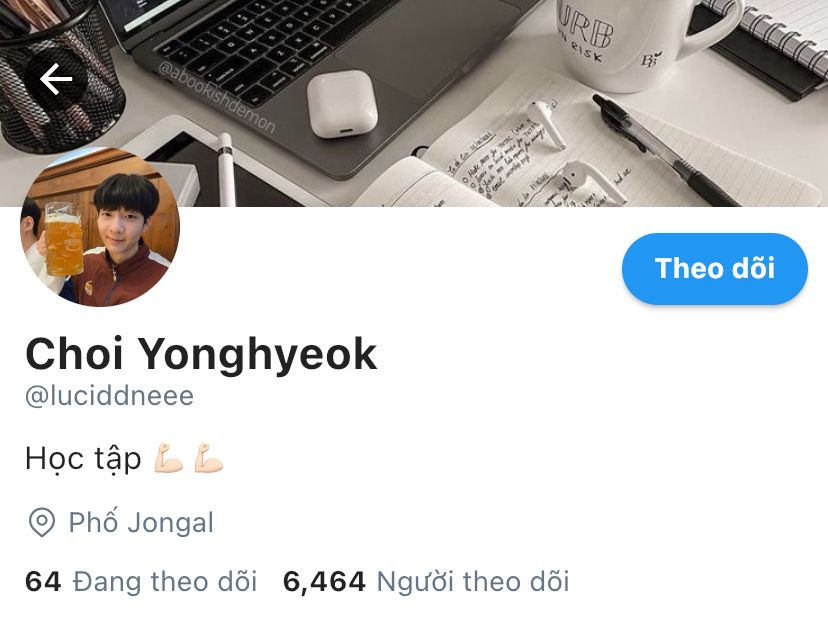The image size is (828, 618).
Task: Click the @abookishdemon watermark on banner
Action: [x=217, y=97]
